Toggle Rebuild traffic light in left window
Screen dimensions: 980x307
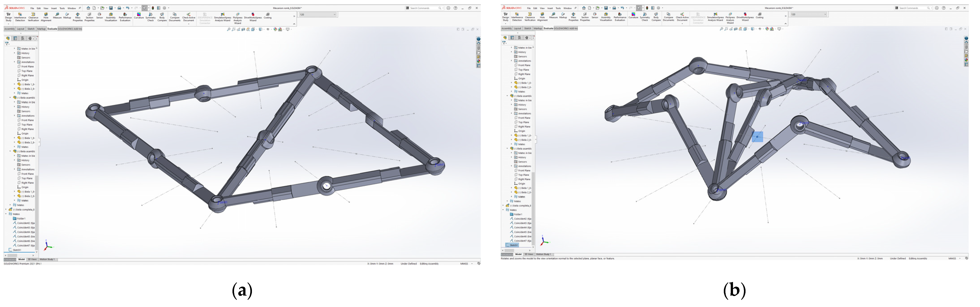153,8
